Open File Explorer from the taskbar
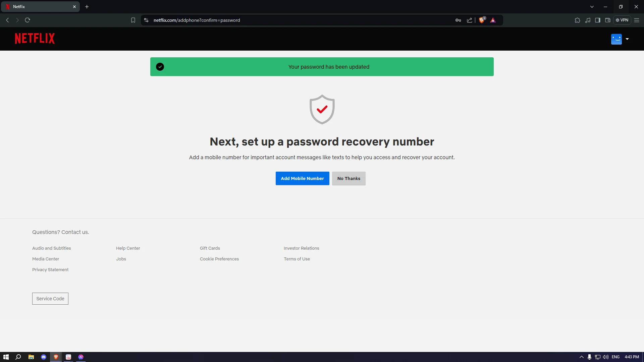Viewport: 644px width, 362px height. (x=31, y=357)
